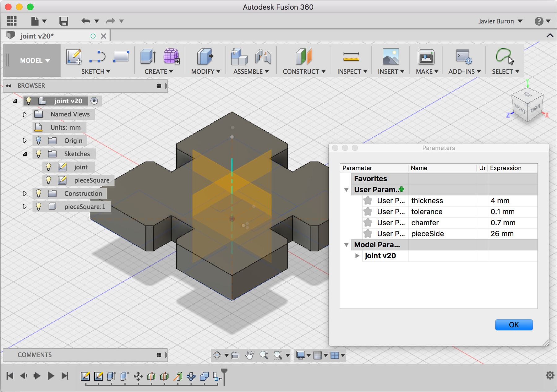The image size is (557, 392).
Task: Expand joint v20 model parameters
Action: 357,256
